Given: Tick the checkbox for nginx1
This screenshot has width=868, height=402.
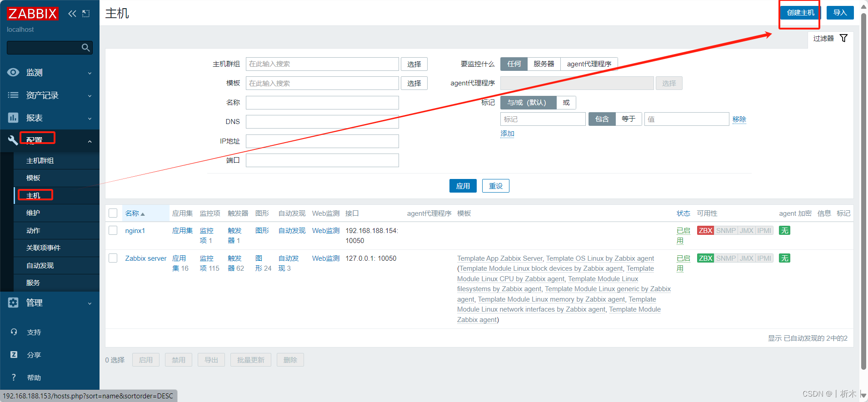Looking at the screenshot, I should [113, 230].
